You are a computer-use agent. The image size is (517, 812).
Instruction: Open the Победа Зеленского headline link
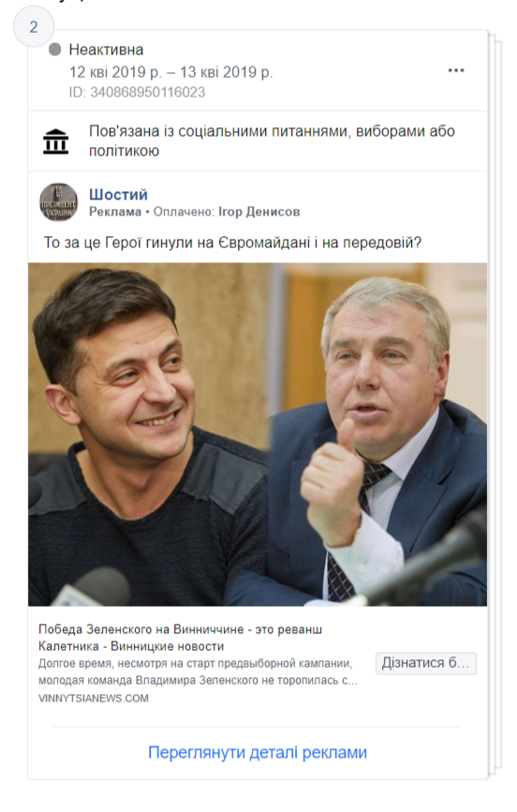(x=180, y=638)
